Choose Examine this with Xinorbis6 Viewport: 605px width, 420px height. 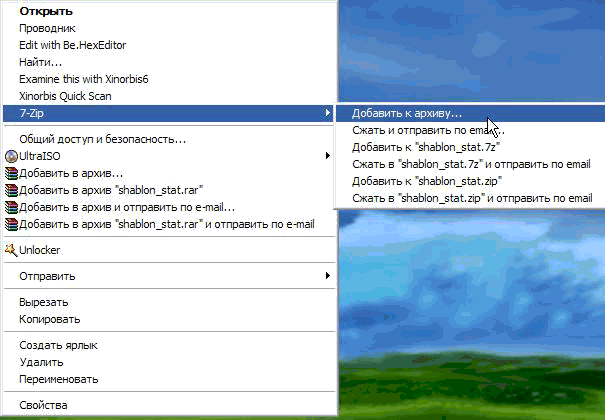pos(169,79)
